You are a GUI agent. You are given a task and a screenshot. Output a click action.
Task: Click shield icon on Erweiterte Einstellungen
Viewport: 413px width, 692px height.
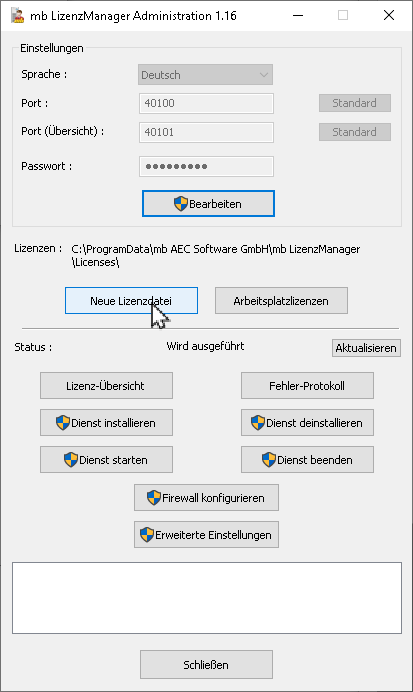click(147, 535)
